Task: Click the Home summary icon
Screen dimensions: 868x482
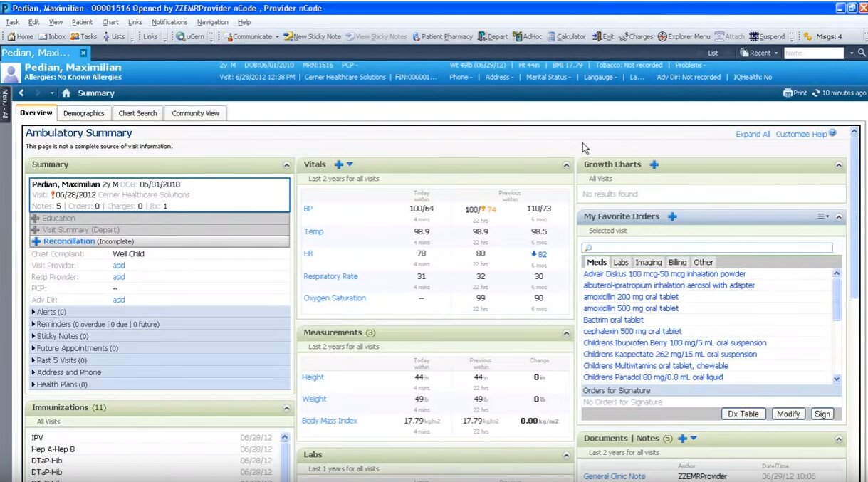Action: coord(66,93)
